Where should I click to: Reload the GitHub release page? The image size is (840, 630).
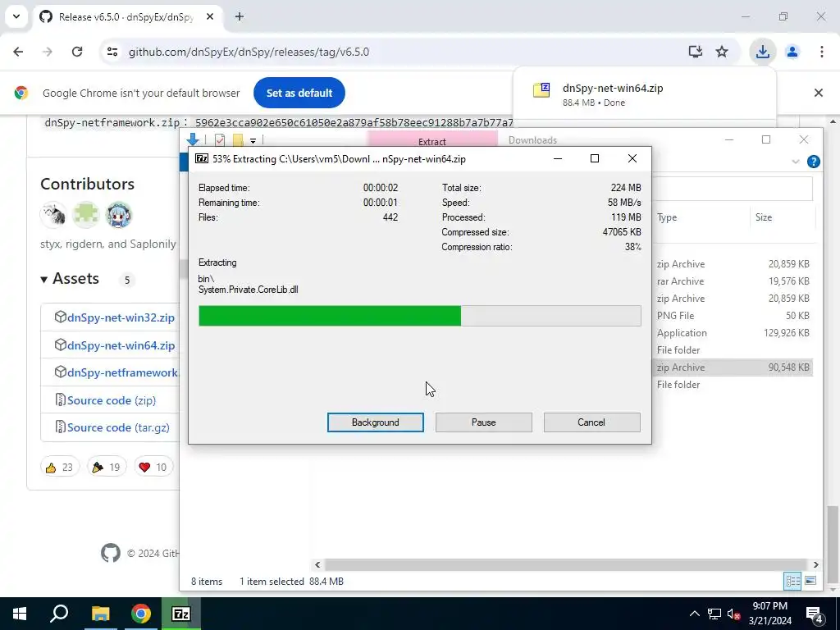[x=77, y=52]
